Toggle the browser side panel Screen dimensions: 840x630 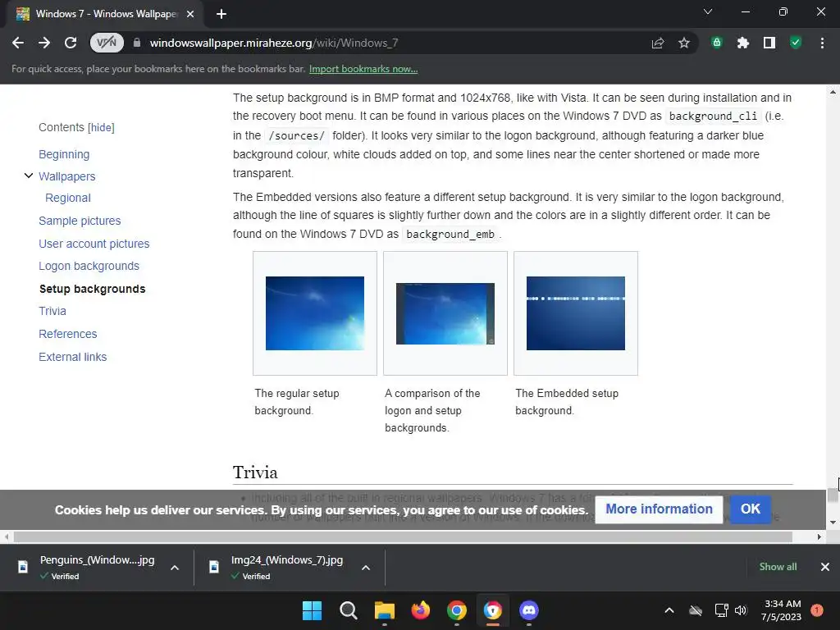click(x=769, y=43)
